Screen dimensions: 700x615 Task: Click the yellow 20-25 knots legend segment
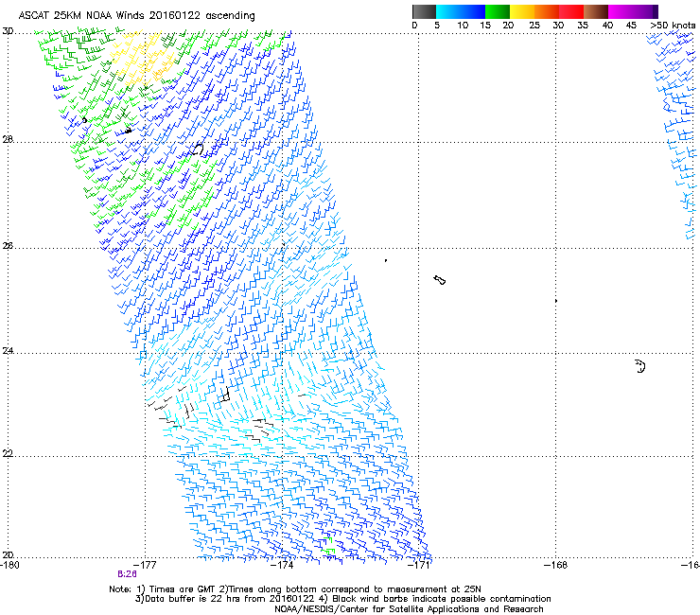[522, 11]
